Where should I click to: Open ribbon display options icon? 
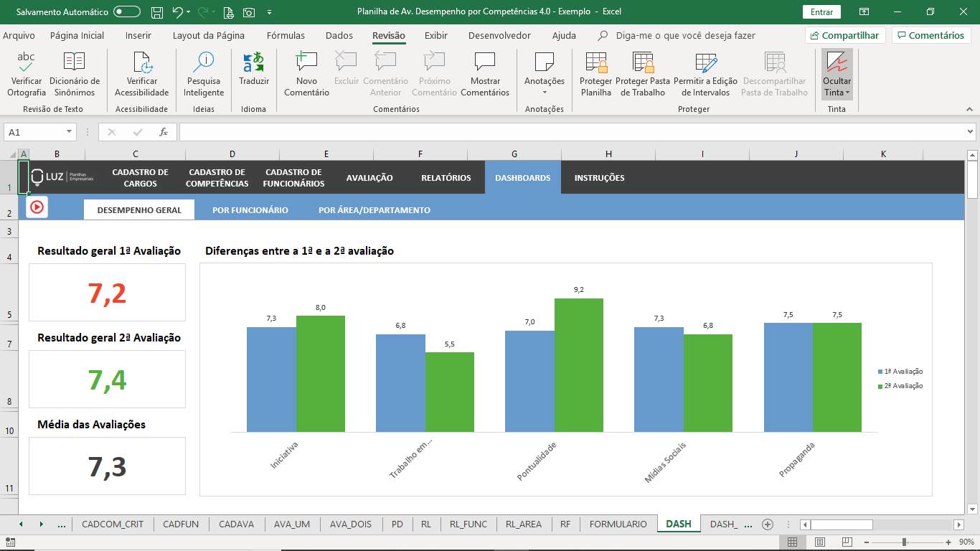click(x=864, y=12)
